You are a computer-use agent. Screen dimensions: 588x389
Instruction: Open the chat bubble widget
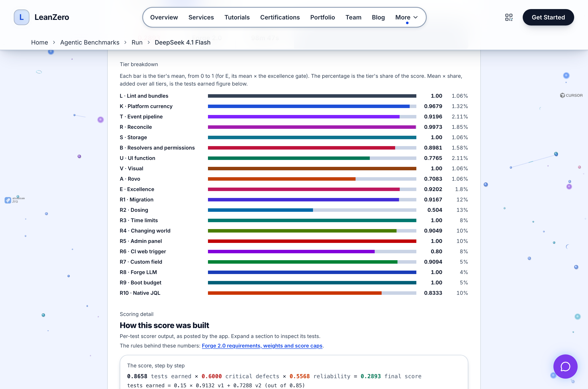[565, 366]
